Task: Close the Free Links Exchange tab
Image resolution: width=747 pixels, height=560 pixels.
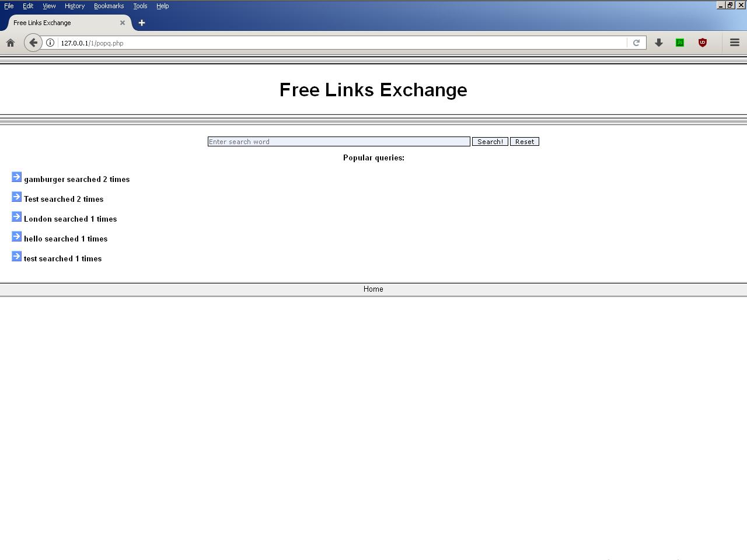Action: 123,23
